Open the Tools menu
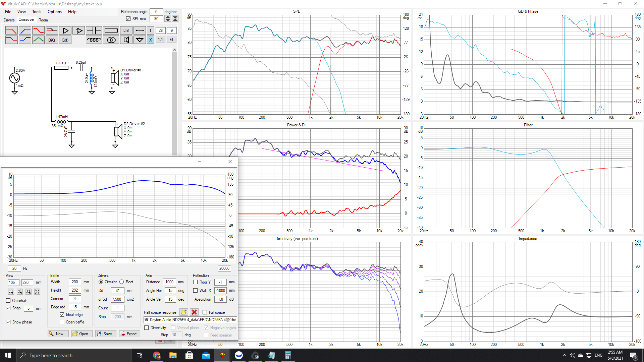 point(37,12)
